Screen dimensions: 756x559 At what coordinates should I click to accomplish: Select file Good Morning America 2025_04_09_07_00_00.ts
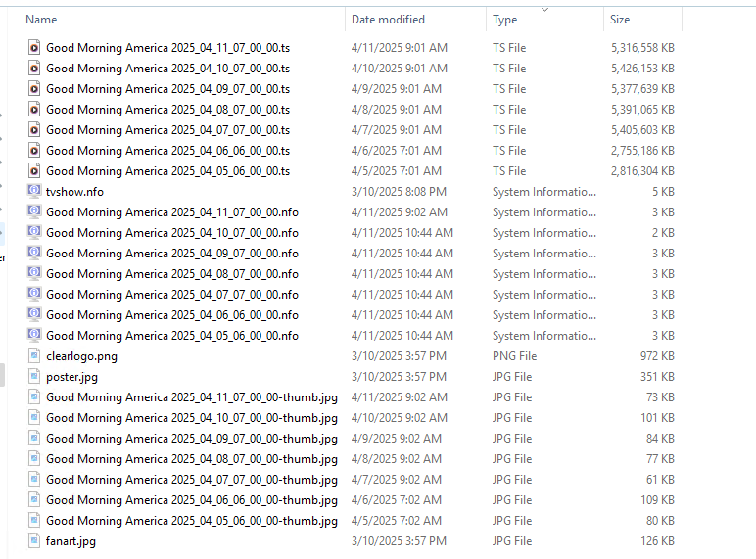coord(167,89)
